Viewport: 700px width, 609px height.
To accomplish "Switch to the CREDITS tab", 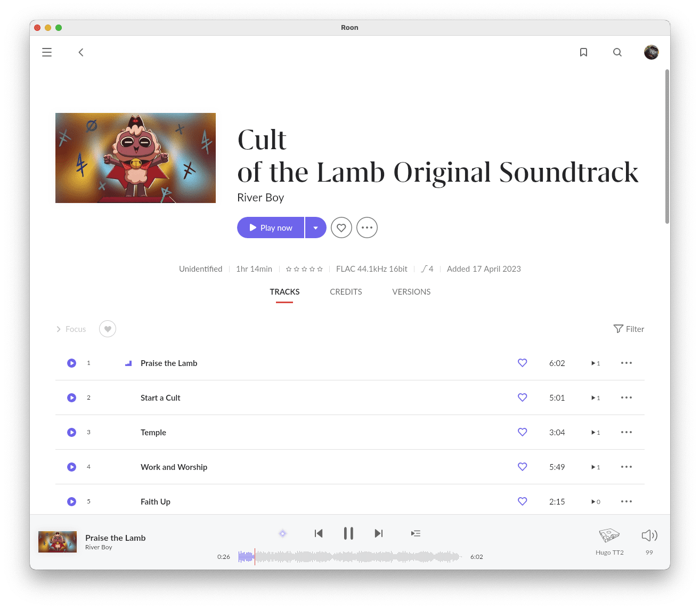I will (346, 292).
